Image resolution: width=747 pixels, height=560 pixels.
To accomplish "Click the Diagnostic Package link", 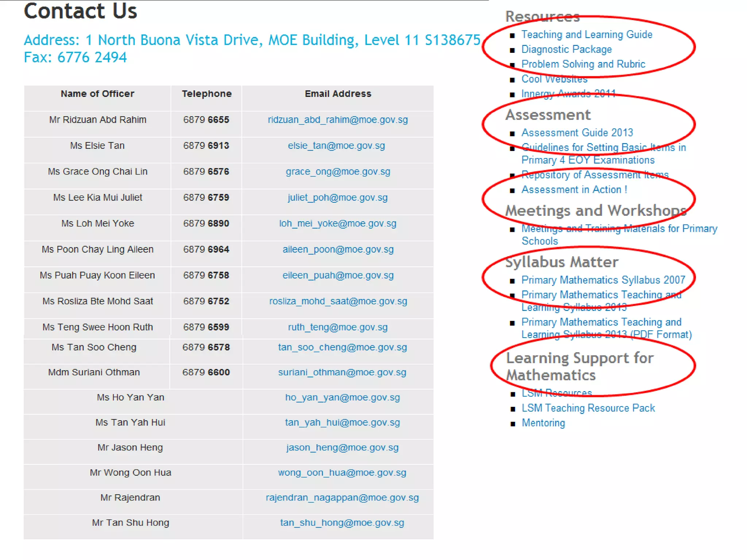I will pyautogui.click(x=566, y=49).
